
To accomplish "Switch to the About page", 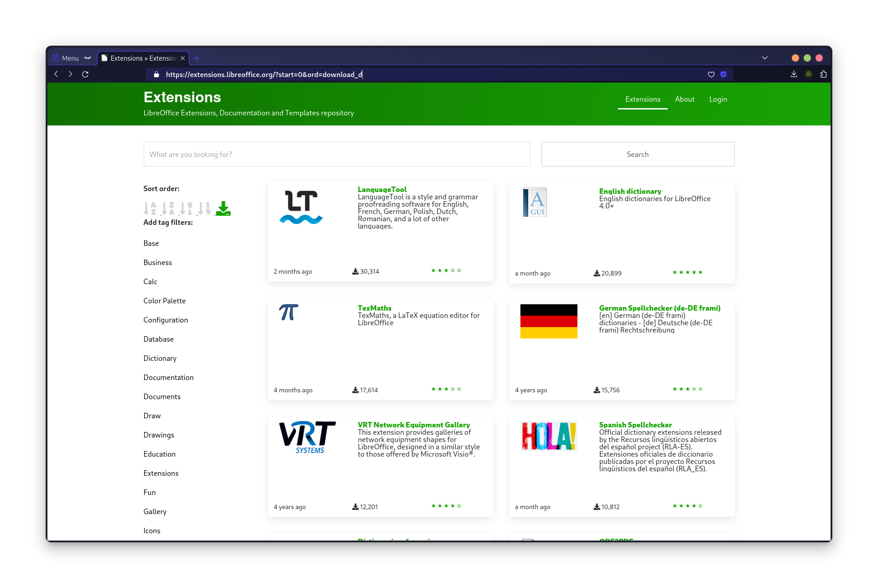I will pos(685,99).
